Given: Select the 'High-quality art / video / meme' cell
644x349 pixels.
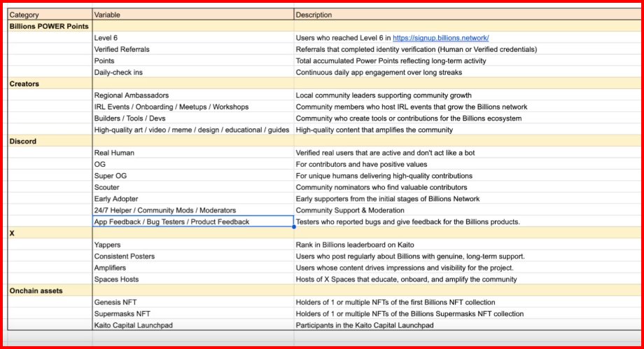Looking at the screenshot, I should tap(193, 130).
